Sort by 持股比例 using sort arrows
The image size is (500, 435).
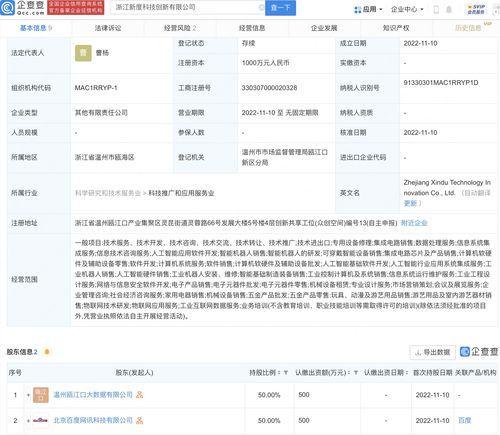[279, 373]
